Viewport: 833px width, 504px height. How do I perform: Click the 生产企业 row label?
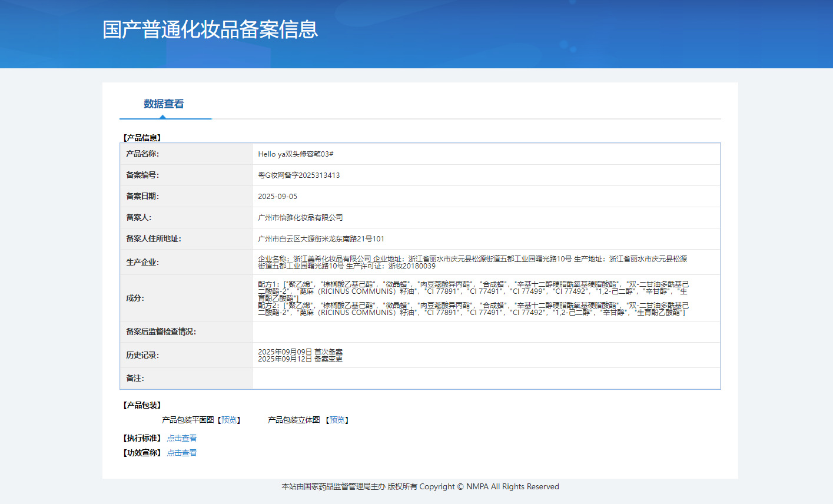point(142,262)
